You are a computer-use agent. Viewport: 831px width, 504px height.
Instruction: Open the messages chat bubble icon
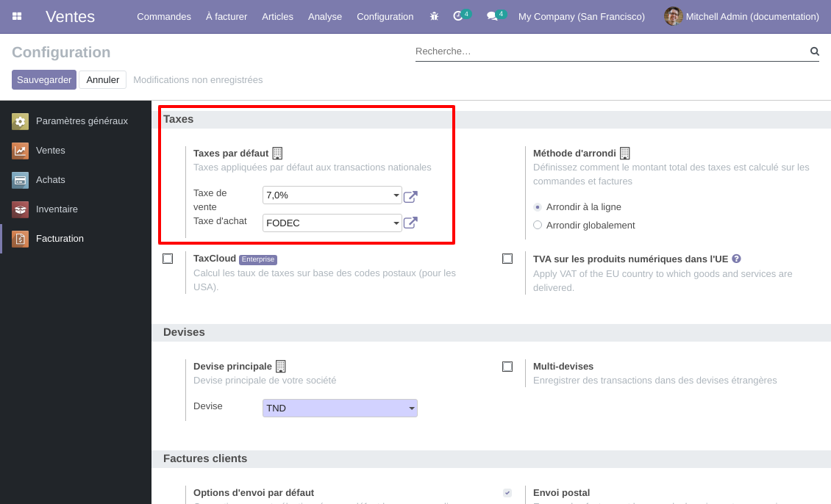pyautogui.click(x=492, y=16)
